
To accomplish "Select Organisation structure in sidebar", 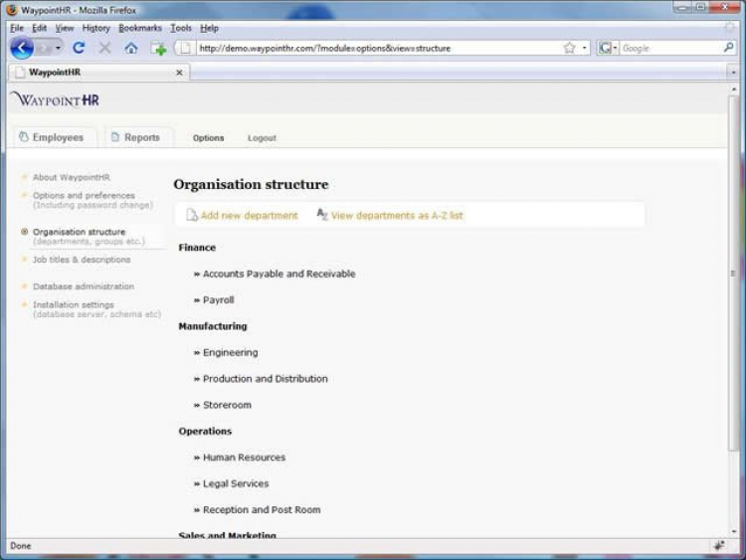I will pyautogui.click(x=79, y=232).
